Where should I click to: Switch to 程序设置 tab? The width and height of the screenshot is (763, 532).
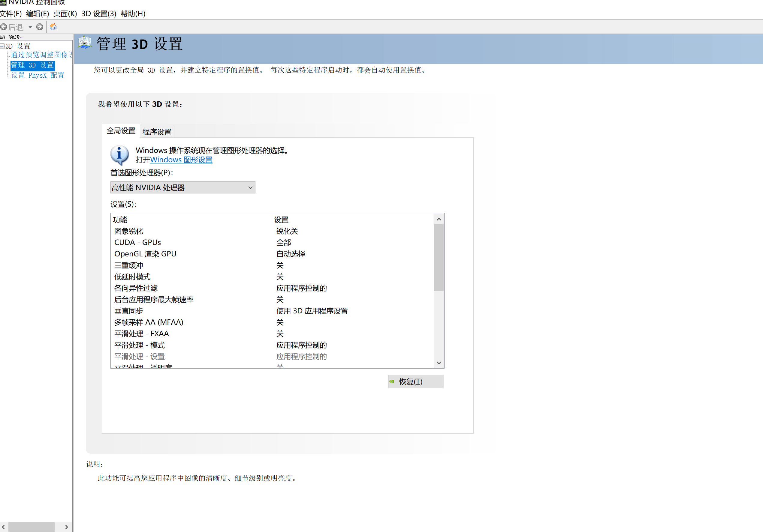click(156, 132)
